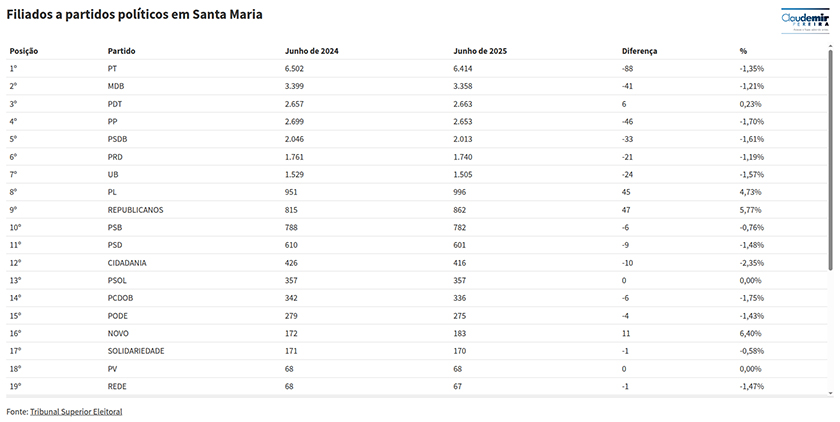
Task: Click the CIDADANIA party cell
Action: click(127, 263)
